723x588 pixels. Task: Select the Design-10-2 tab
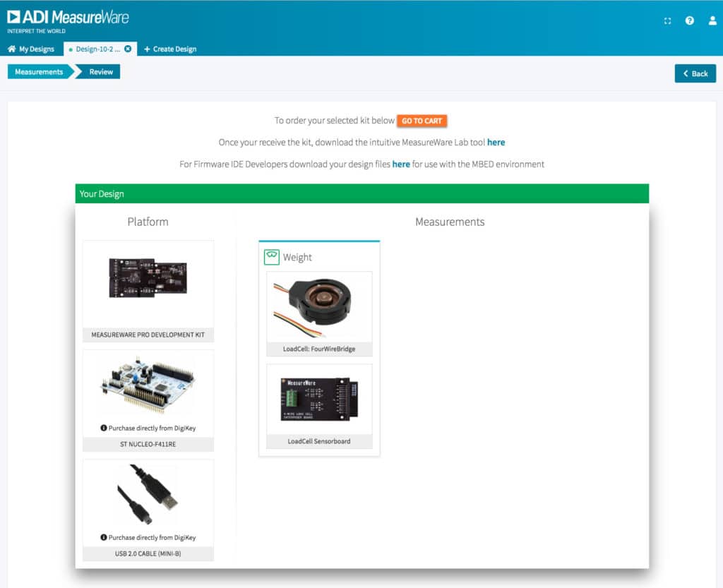(97, 49)
